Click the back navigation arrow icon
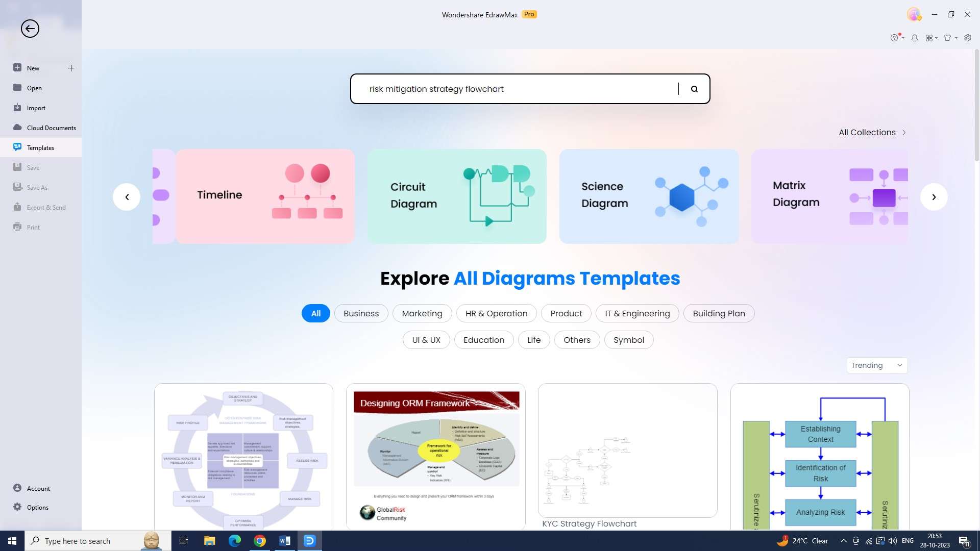 (30, 28)
